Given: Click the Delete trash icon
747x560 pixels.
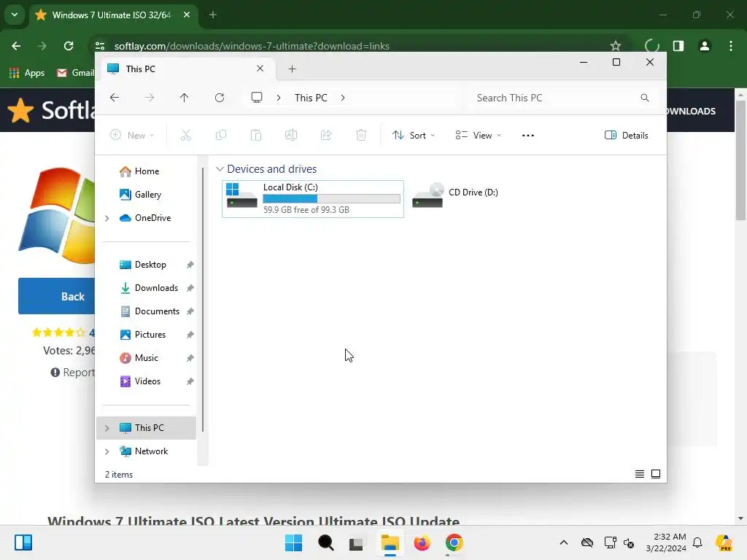Looking at the screenshot, I should click(x=361, y=135).
